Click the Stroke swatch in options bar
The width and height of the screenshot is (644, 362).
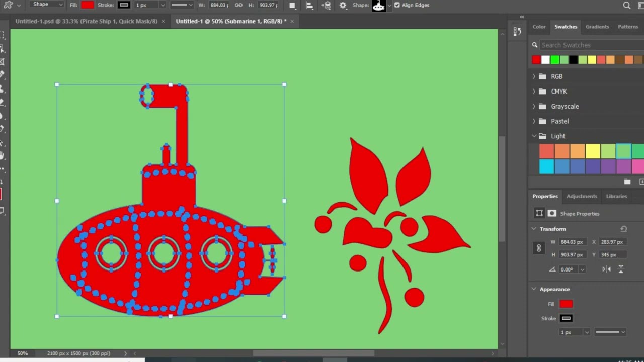124,5
